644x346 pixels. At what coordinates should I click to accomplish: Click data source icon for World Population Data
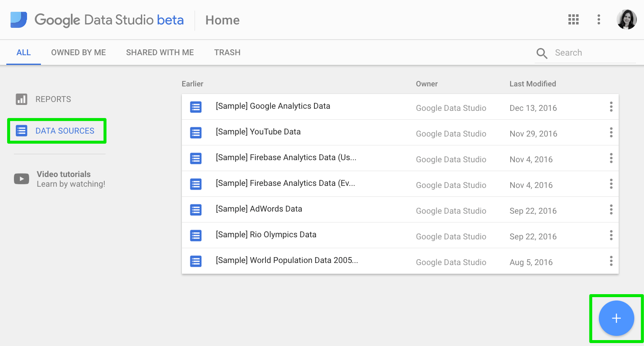coord(196,261)
